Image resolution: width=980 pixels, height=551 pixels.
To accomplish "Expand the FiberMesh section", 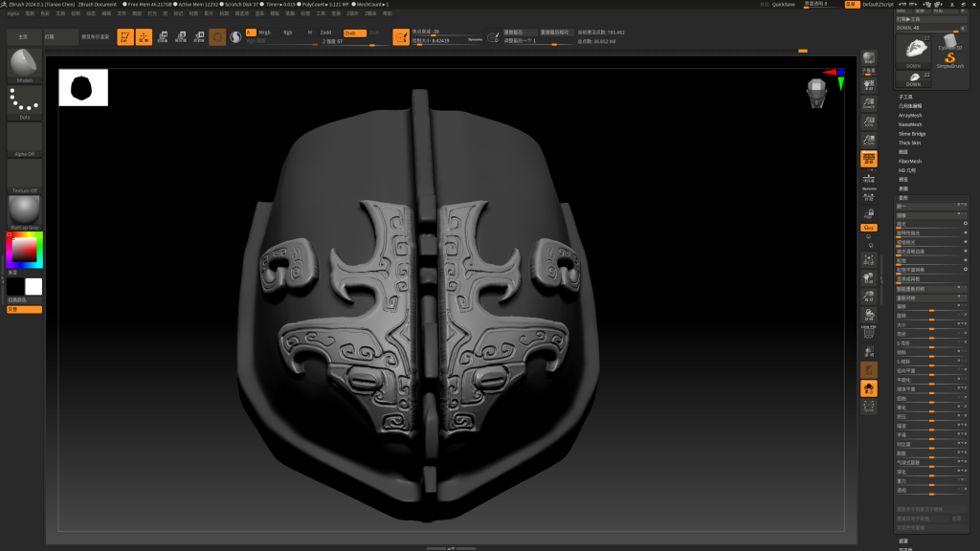I will pos(910,162).
